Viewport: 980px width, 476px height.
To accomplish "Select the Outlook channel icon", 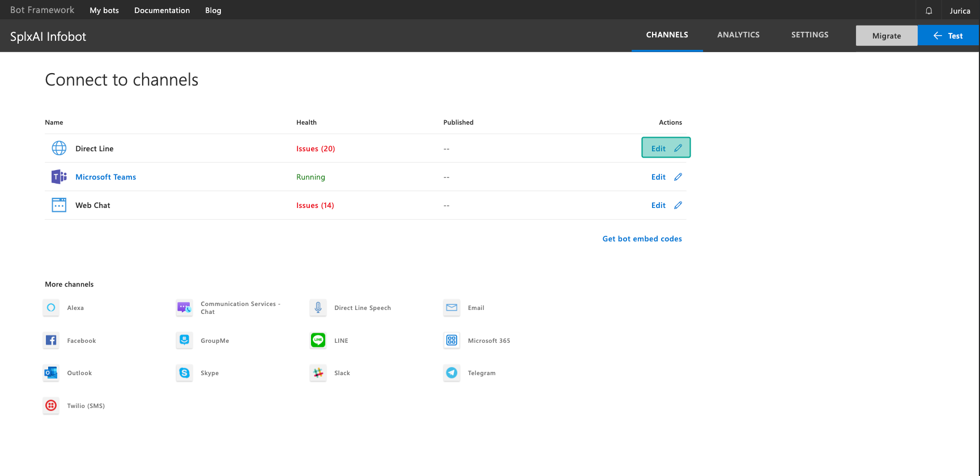I will coord(51,373).
